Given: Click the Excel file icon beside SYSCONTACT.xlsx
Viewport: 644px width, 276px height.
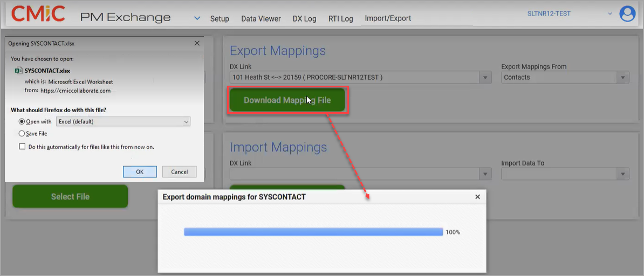Looking at the screenshot, I should pyautogui.click(x=18, y=71).
